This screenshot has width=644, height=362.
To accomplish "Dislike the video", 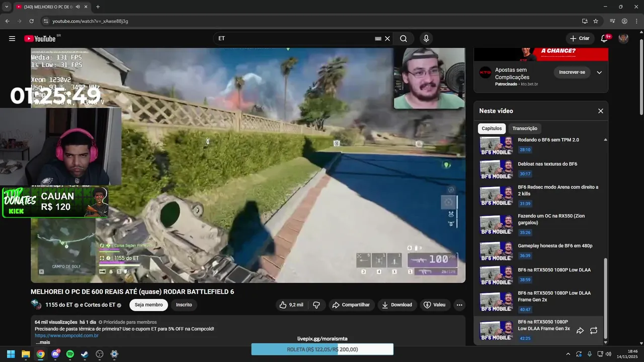I will pyautogui.click(x=316, y=305).
